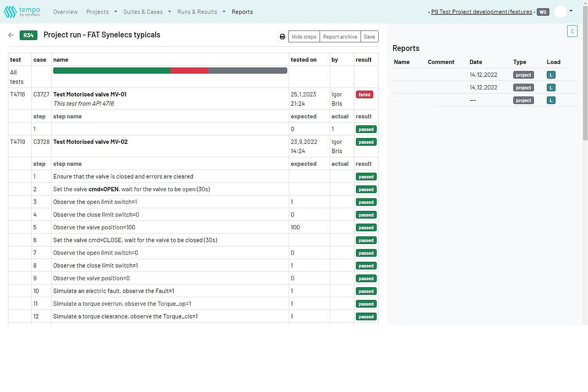Viewport: 588px width, 392px height.
Task: Click the project badge of undated report
Action: [523, 100]
